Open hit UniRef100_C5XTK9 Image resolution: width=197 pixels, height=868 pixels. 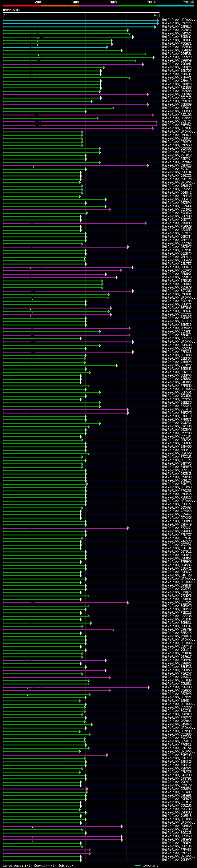[176, 98]
